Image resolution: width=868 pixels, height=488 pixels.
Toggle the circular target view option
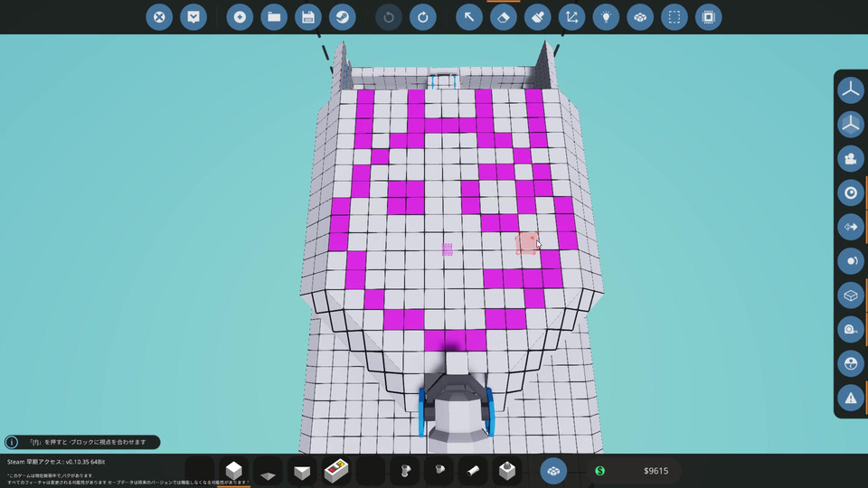point(850,192)
